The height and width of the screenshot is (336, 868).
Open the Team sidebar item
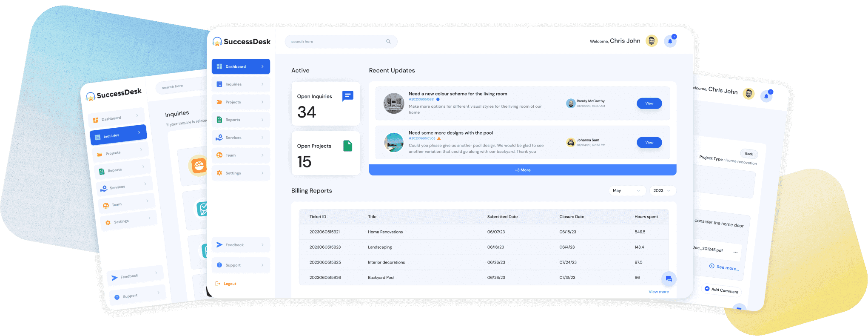point(241,155)
